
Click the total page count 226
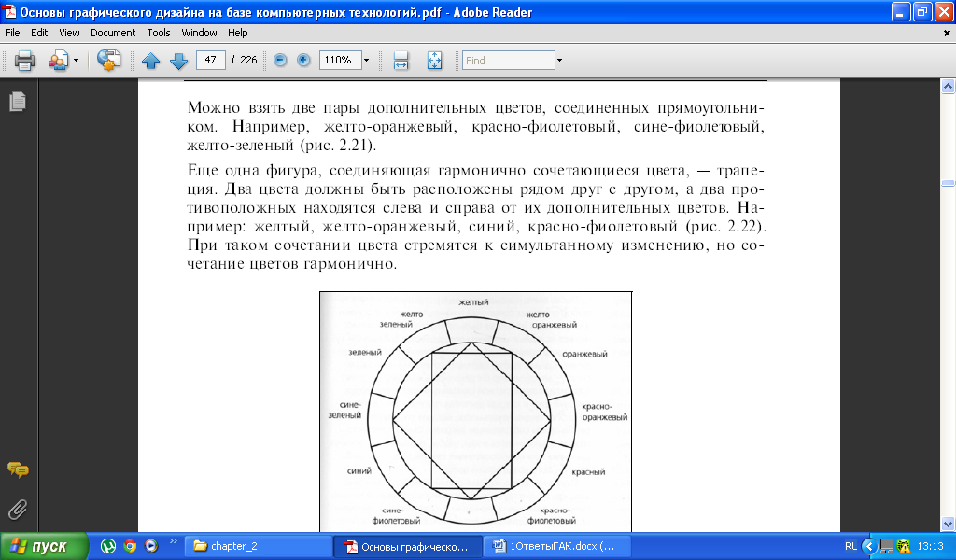click(248, 60)
